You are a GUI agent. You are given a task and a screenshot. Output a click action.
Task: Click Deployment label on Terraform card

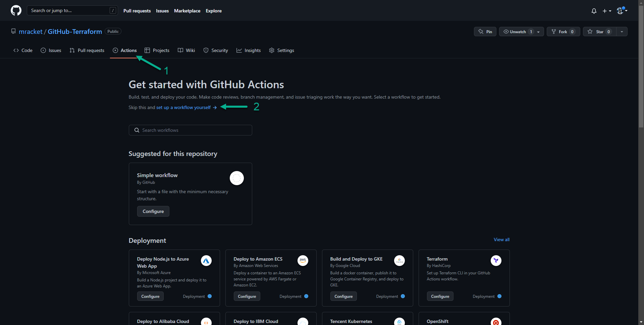[483, 296]
